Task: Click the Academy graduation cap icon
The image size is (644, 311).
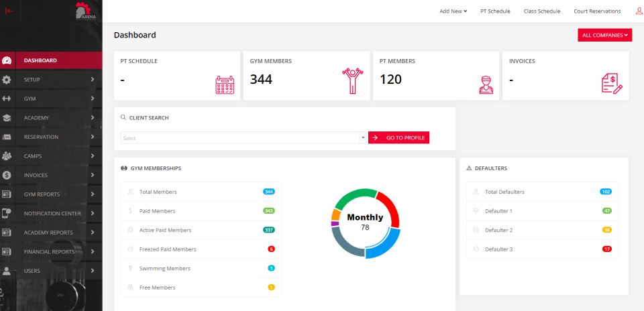Action: [7, 118]
